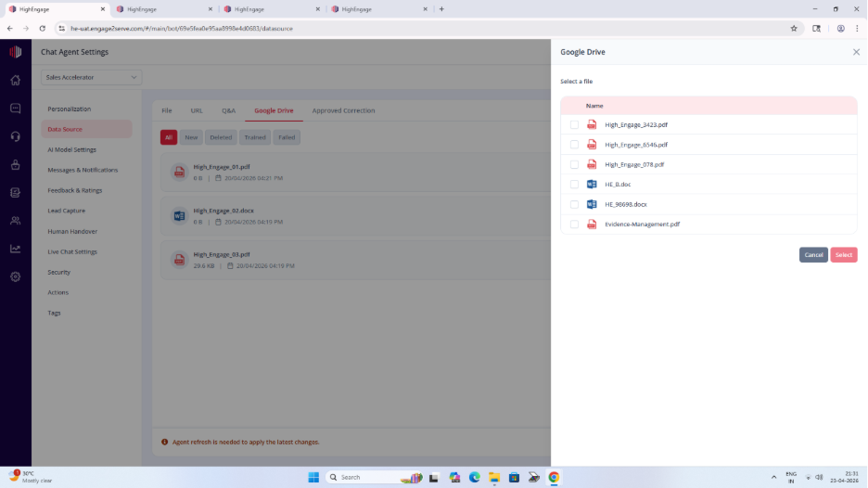This screenshot has height=488, width=868.
Task: Click the taskbar Search box
Action: click(x=374, y=477)
